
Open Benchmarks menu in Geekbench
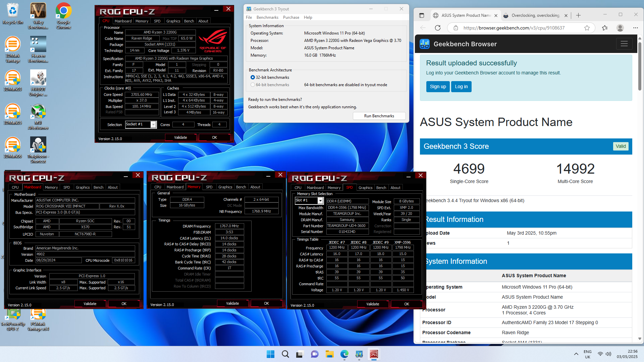click(267, 17)
